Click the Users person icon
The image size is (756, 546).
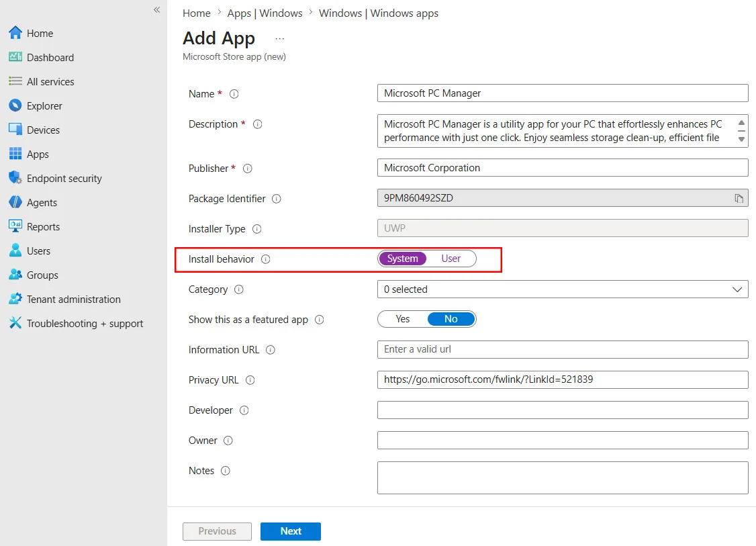tap(15, 250)
